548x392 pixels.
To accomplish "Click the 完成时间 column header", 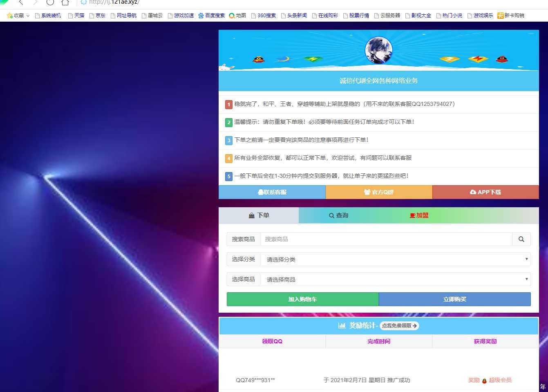I will click(x=379, y=341).
